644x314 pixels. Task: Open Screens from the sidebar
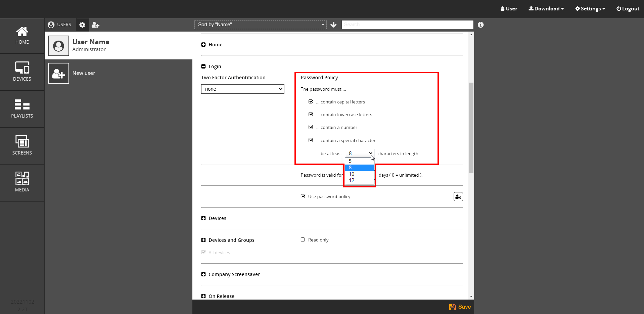click(x=22, y=146)
